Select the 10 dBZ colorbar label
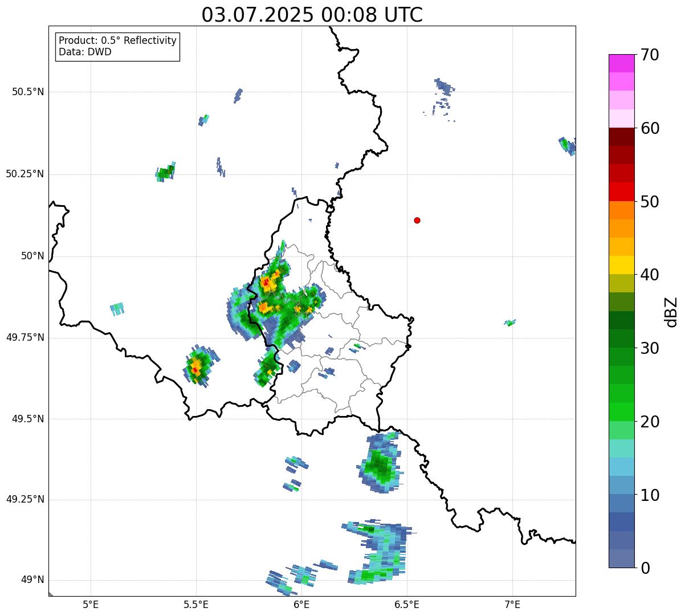Screen dimensions: 685x616 [x=649, y=495]
